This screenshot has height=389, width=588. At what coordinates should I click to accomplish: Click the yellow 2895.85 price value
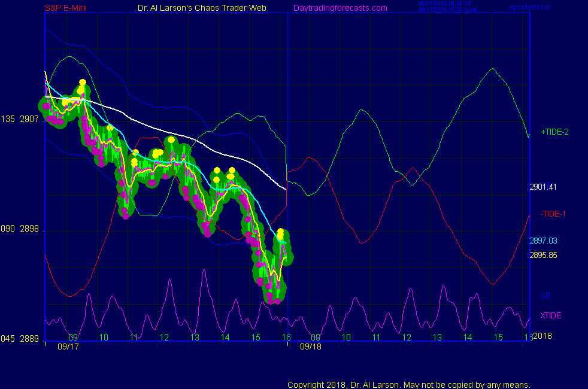[543, 255]
